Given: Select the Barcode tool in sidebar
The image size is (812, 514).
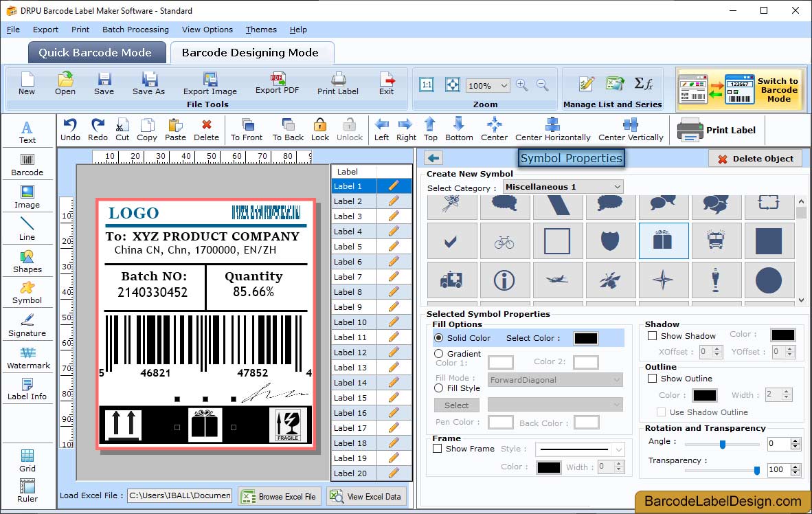Looking at the screenshot, I should point(27,165).
